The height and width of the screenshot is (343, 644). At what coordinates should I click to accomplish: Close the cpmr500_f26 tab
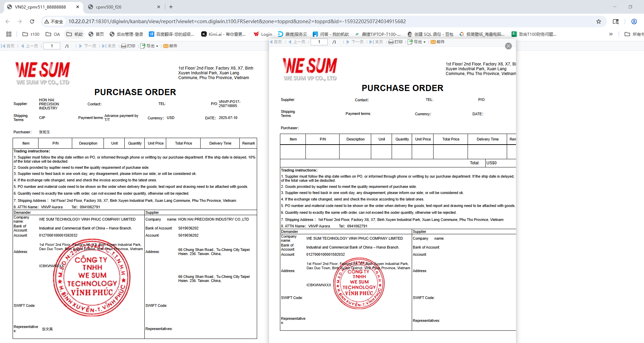[x=159, y=7]
